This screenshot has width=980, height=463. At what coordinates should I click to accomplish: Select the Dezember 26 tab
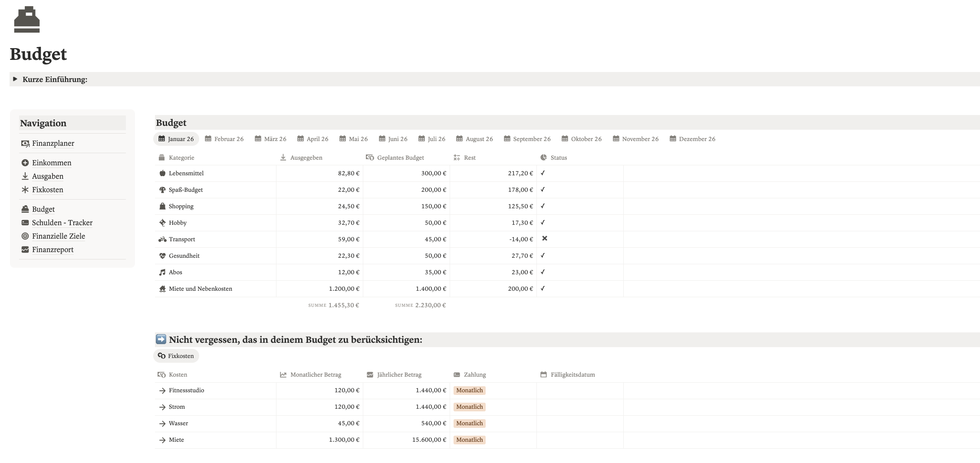click(692, 139)
